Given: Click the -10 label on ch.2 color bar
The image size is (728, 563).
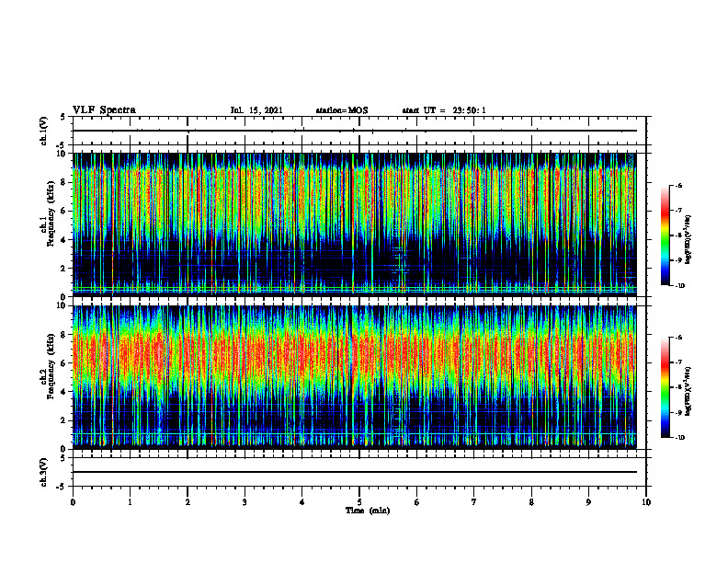Looking at the screenshot, I should [x=680, y=438].
